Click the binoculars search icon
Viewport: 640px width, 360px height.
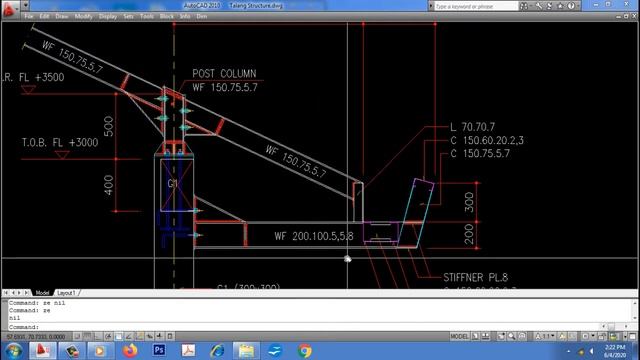point(524,6)
